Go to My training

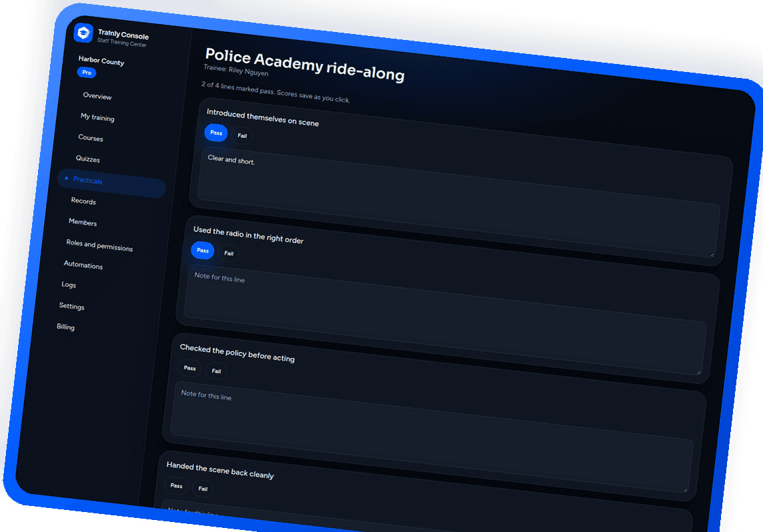pos(97,117)
